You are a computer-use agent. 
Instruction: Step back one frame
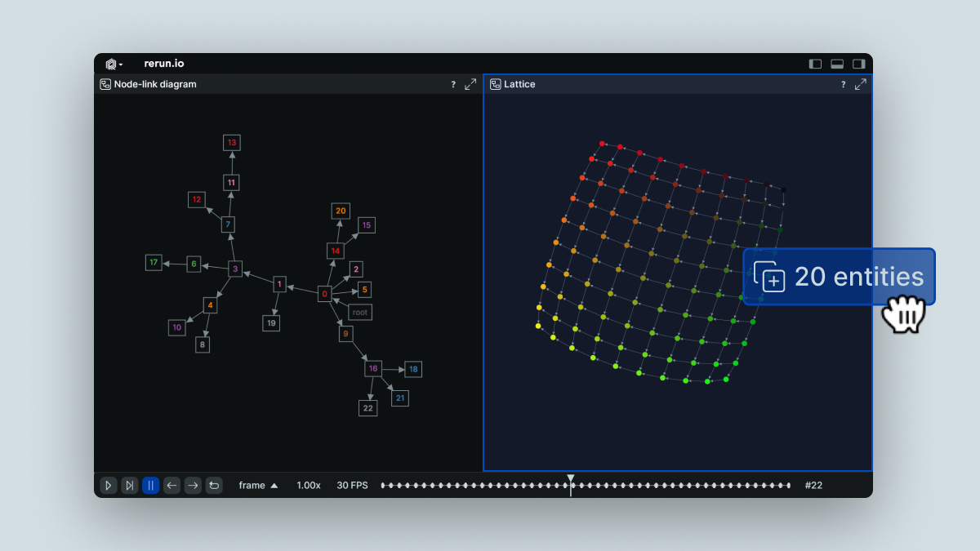[171, 486]
